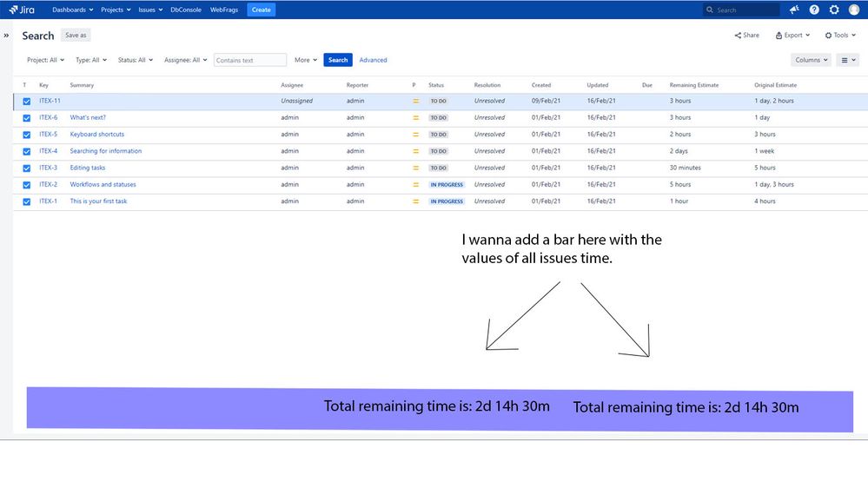This screenshot has height=488, width=868.
Task: Click TO DO status of ITEX-6
Action: click(439, 118)
